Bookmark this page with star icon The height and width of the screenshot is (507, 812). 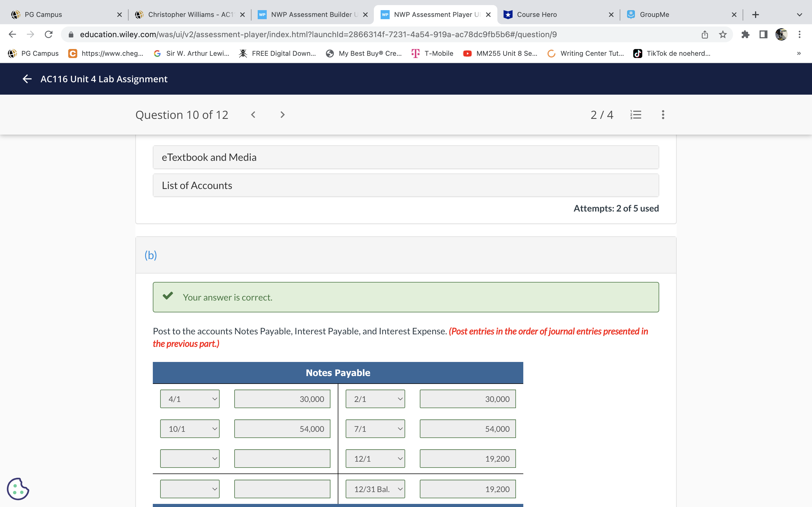723,34
